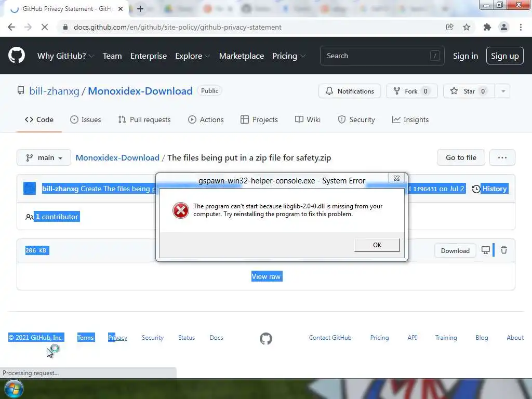Click the bill-zhanxg commit avatar
The width and height of the screenshot is (532, 399).
[30, 189]
